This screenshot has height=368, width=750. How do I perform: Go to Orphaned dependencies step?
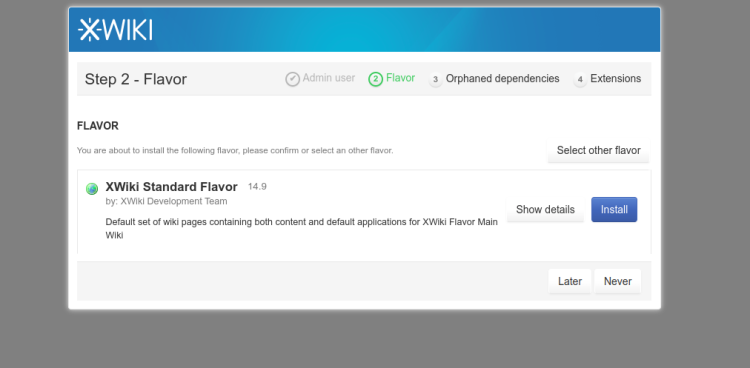(x=502, y=78)
